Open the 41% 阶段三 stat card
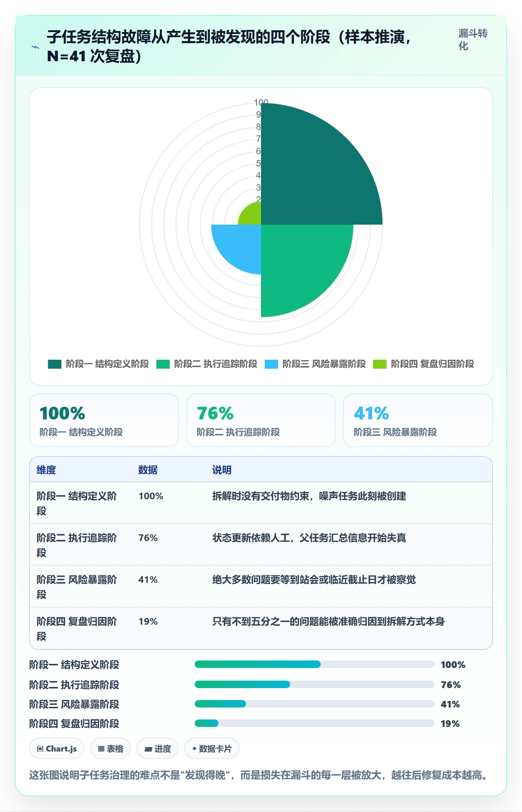This screenshot has height=812, width=522. (x=418, y=420)
